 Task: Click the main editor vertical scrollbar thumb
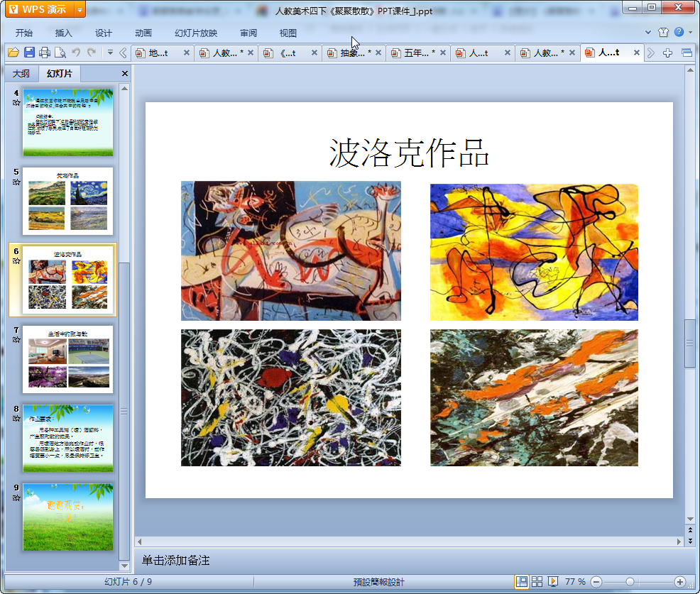690,343
